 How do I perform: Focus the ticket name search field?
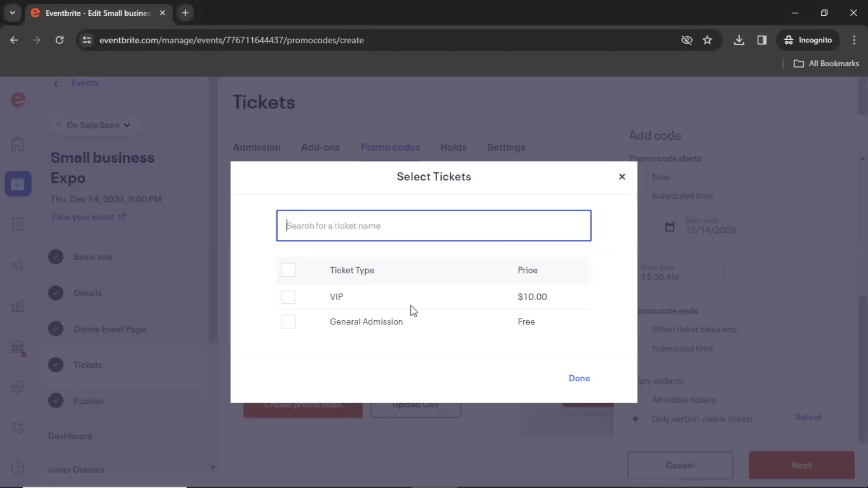tap(434, 225)
